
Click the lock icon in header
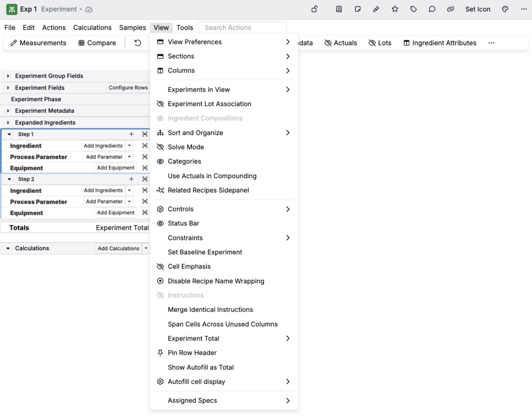point(314,9)
